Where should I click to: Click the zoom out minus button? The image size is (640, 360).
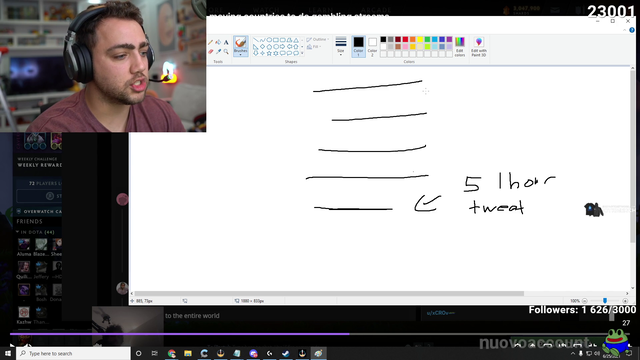coord(584,301)
